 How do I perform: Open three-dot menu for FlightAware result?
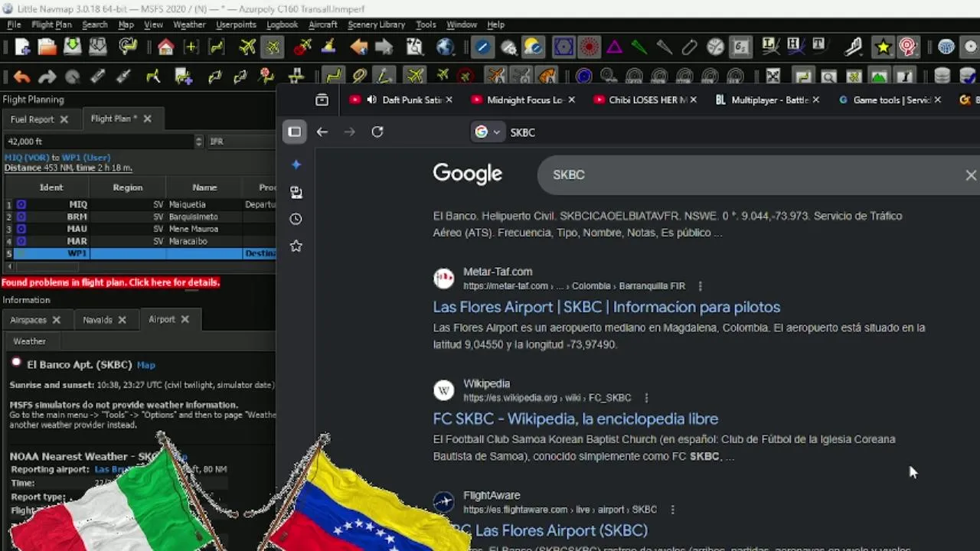(x=672, y=510)
